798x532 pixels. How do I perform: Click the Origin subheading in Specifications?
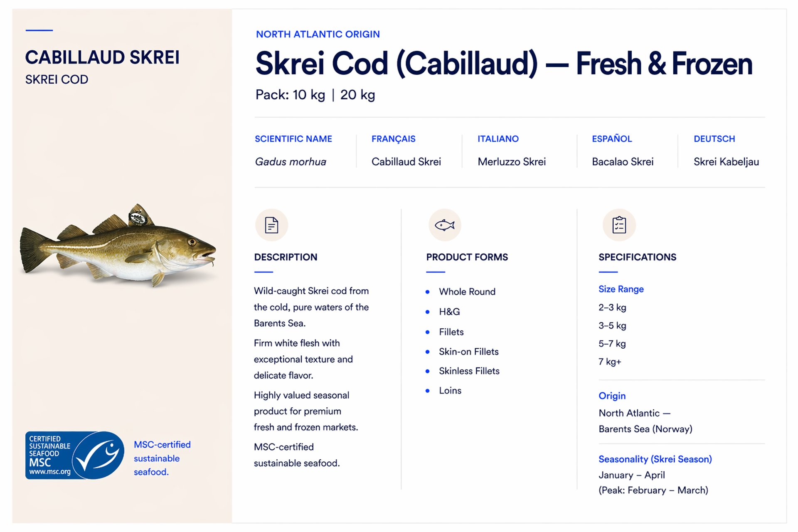tap(612, 396)
